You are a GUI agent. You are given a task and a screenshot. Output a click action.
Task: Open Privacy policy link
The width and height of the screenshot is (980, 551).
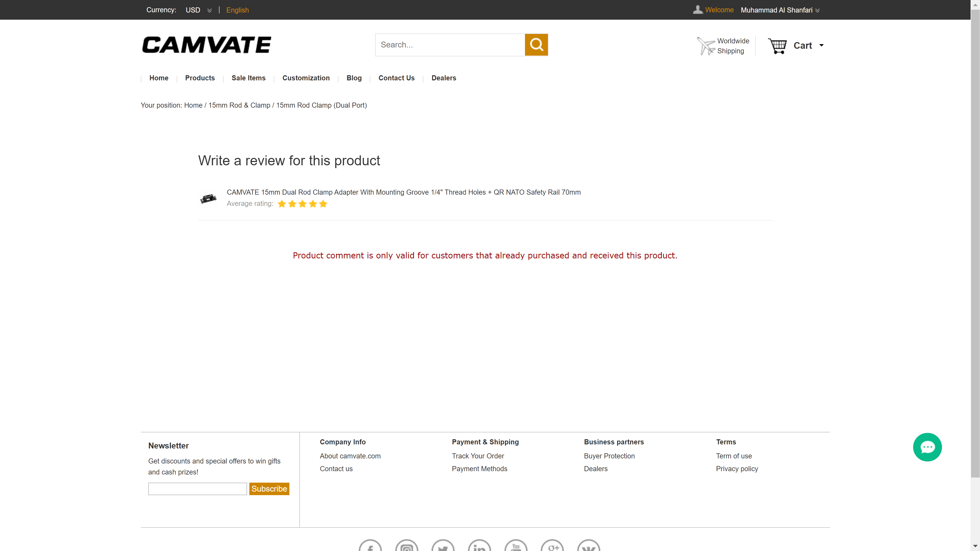click(x=737, y=469)
